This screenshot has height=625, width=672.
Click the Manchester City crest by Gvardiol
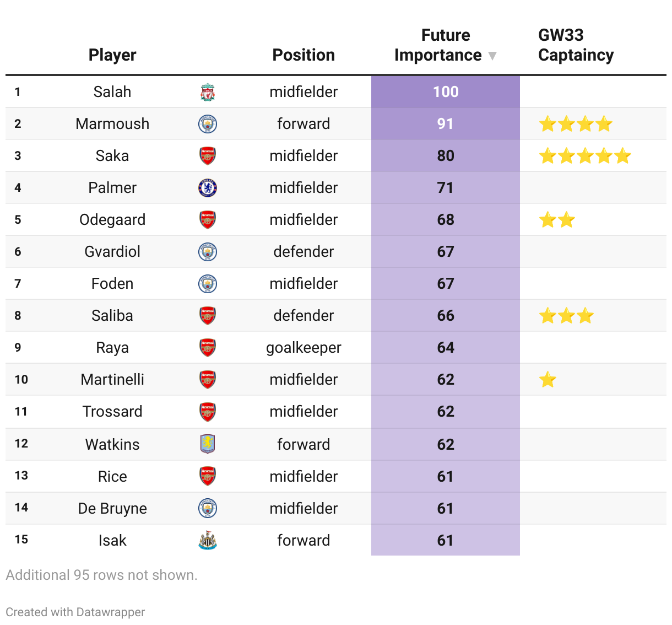(208, 252)
